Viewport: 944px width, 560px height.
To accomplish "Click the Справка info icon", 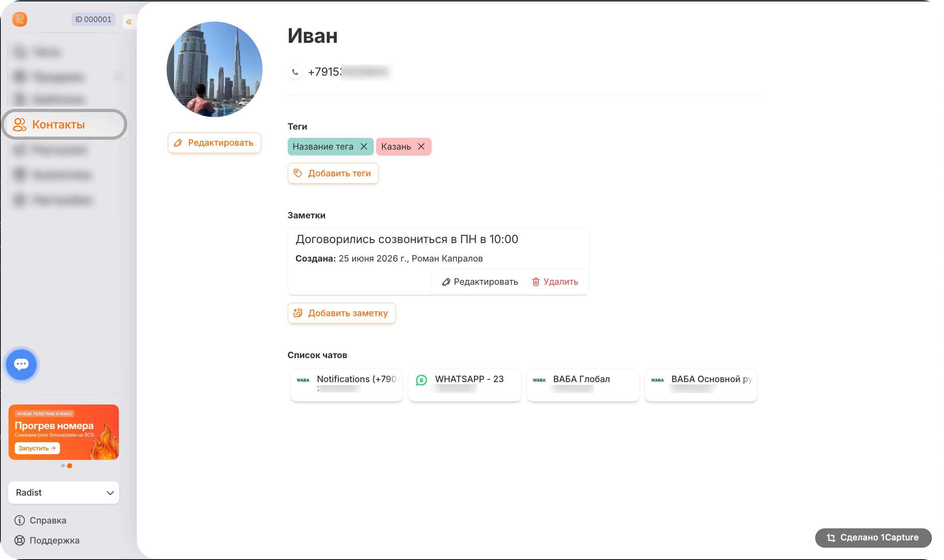I will tap(20, 520).
